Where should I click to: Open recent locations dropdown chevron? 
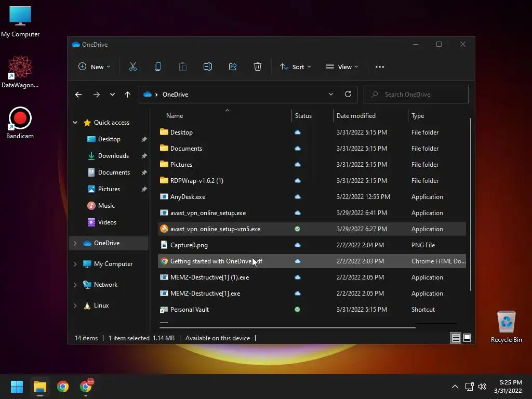point(112,95)
